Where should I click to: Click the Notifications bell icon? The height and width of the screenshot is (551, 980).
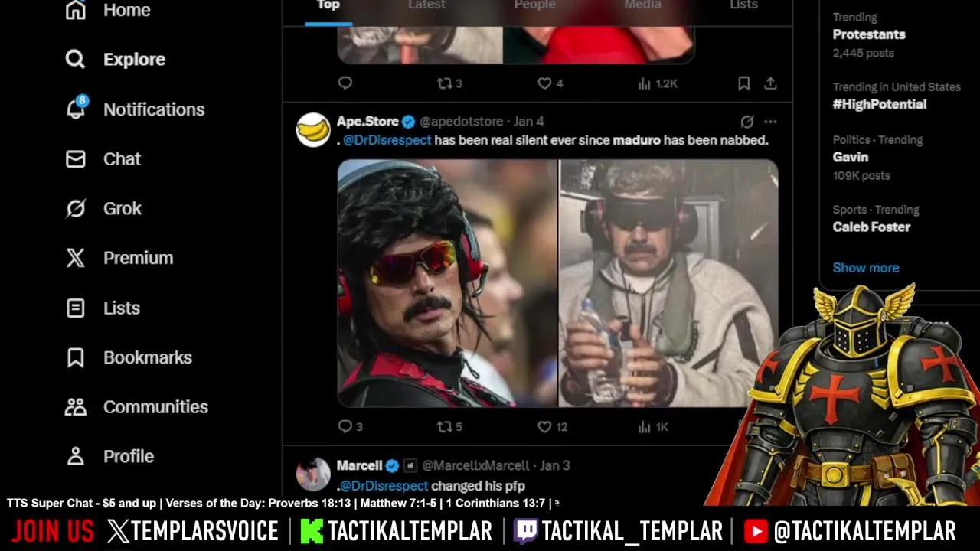(x=75, y=109)
